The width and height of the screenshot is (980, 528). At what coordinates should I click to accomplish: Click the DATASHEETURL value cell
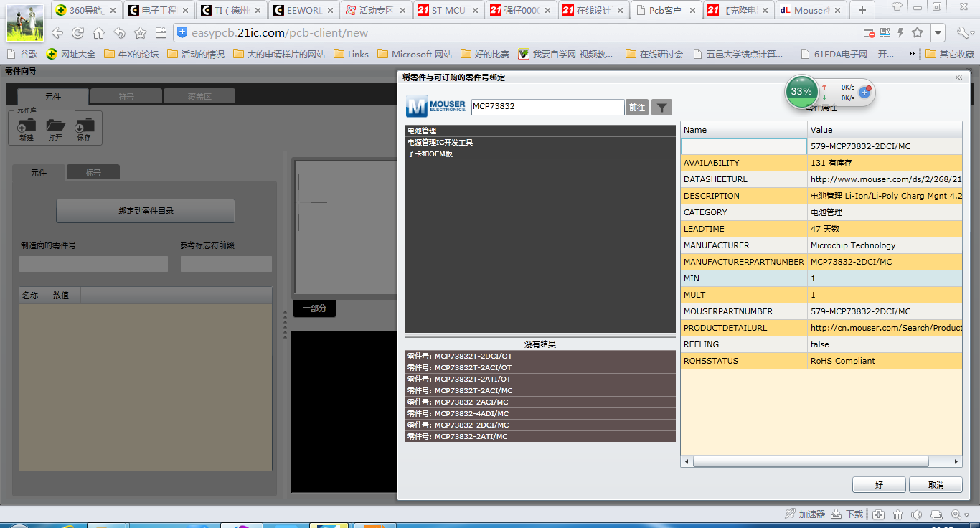pyautogui.click(x=885, y=179)
